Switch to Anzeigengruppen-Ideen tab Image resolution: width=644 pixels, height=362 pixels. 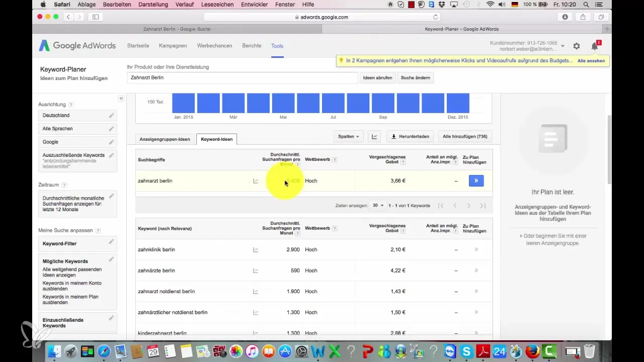[164, 139]
